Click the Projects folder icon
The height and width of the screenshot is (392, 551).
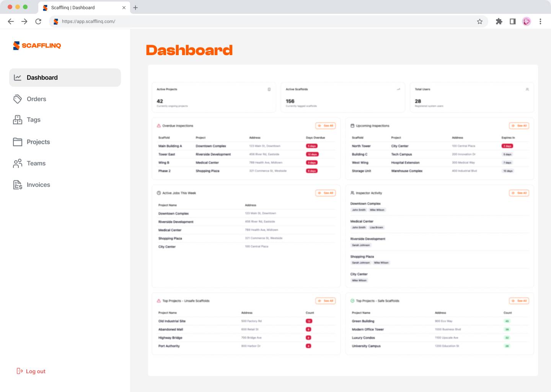tap(18, 142)
